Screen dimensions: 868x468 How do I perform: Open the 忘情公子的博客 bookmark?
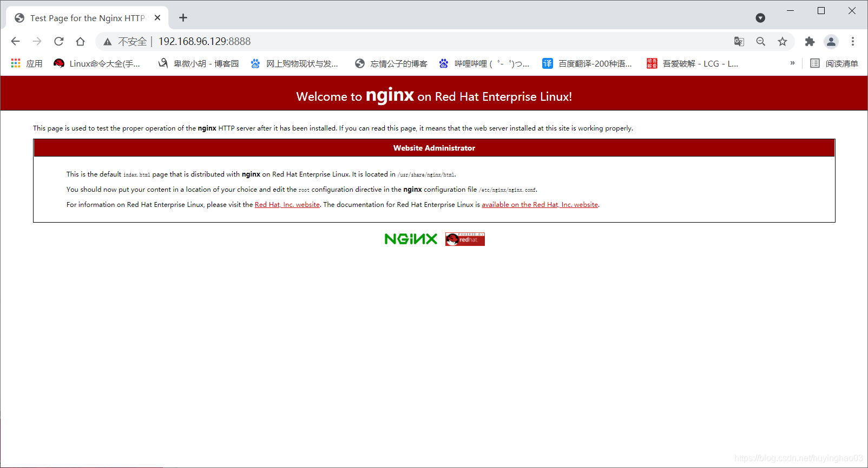391,63
